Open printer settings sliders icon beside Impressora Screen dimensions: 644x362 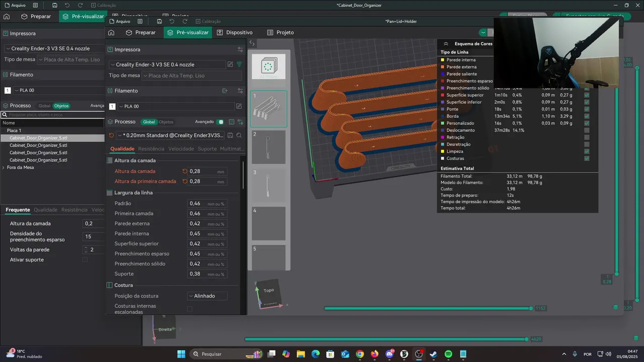point(240,49)
